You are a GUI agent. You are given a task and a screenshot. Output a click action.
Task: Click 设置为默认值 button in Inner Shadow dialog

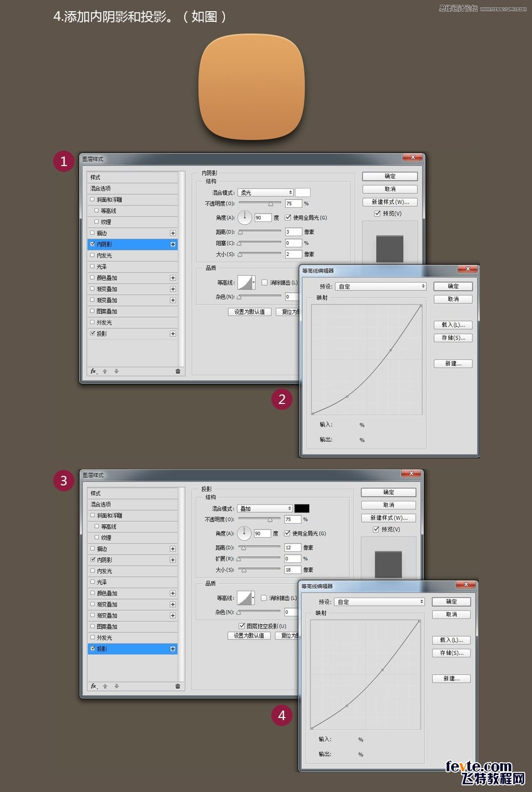(250, 312)
